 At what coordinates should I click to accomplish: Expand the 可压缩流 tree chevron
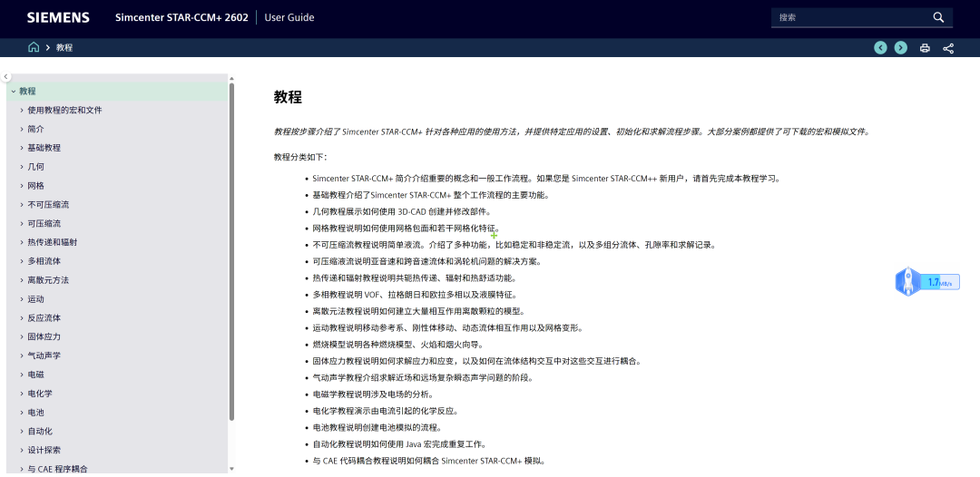pyautogui.click(x=22, y=223)
